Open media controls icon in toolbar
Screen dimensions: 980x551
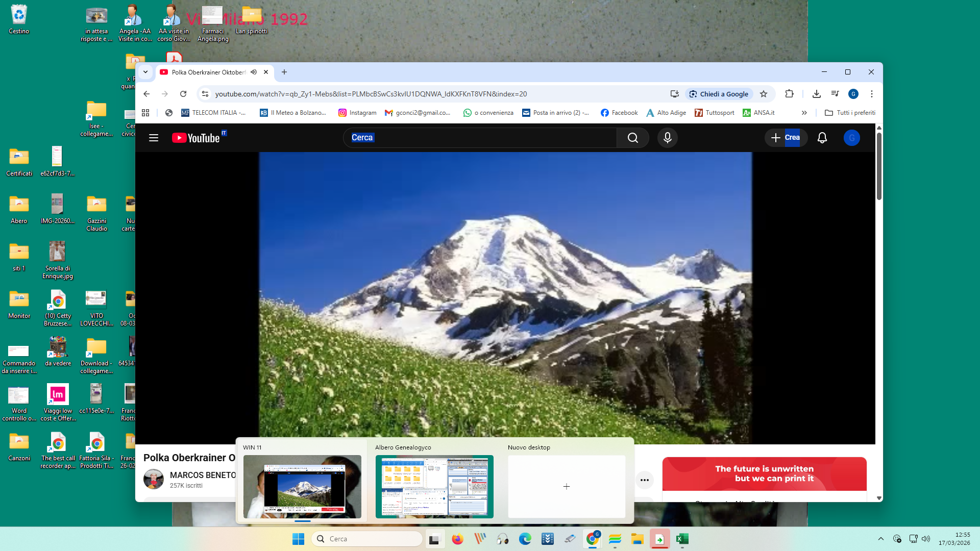[835, 94]
